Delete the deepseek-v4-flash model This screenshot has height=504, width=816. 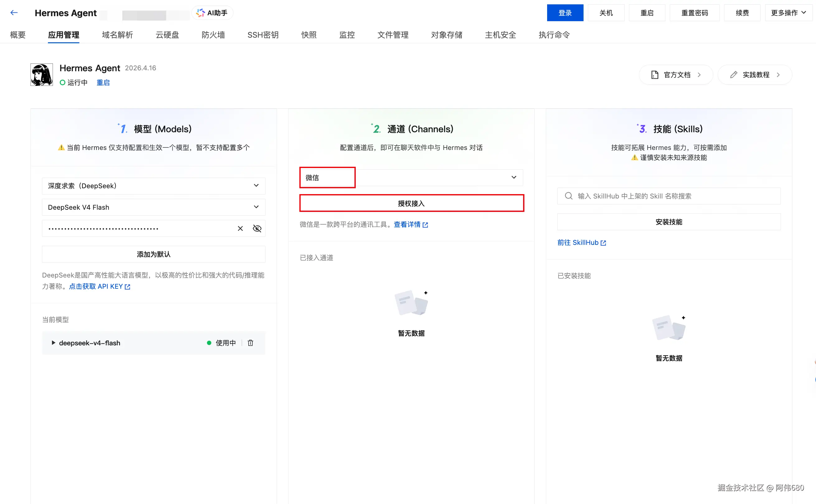250,343
